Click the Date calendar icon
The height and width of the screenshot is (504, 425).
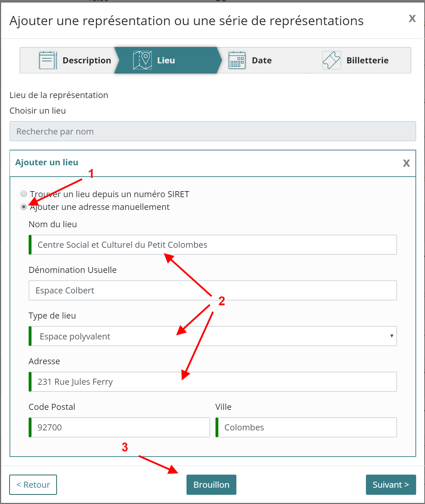(237, 60)
